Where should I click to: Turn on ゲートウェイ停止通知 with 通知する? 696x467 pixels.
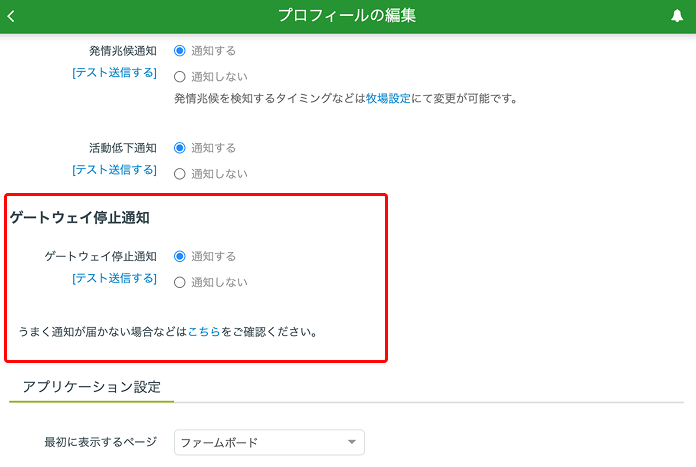click(x=180, y=256)
